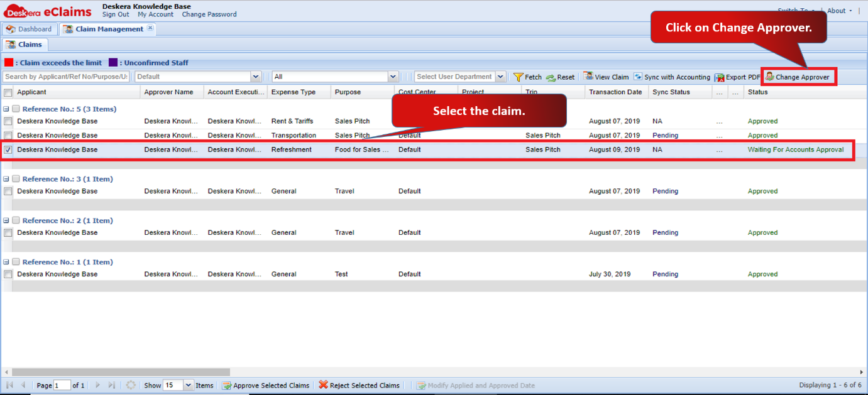Select the Claims sub-tab

(25, 45)
